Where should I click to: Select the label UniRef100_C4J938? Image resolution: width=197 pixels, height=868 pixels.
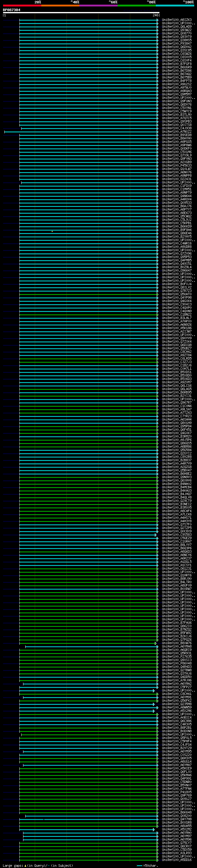(x=177, y=128)
